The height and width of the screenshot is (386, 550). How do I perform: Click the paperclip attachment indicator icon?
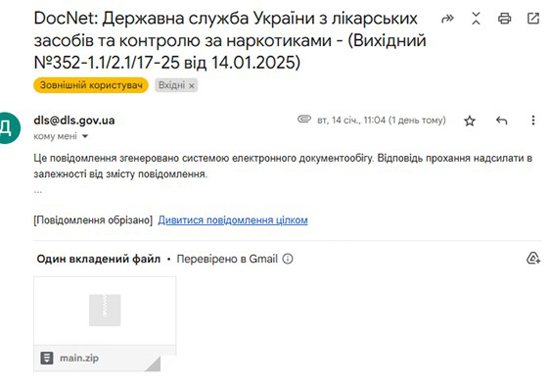click(304, 119)
